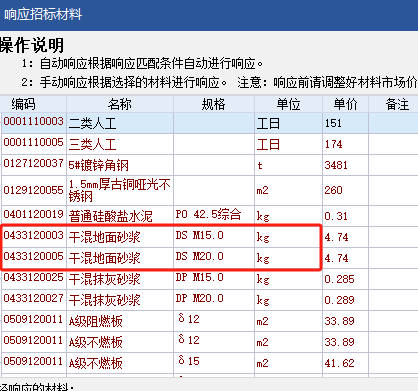This screenshot has width=418, height=391.
Task: Select A级不燃板 with δ15 spec
Action: tap(120, 363)
